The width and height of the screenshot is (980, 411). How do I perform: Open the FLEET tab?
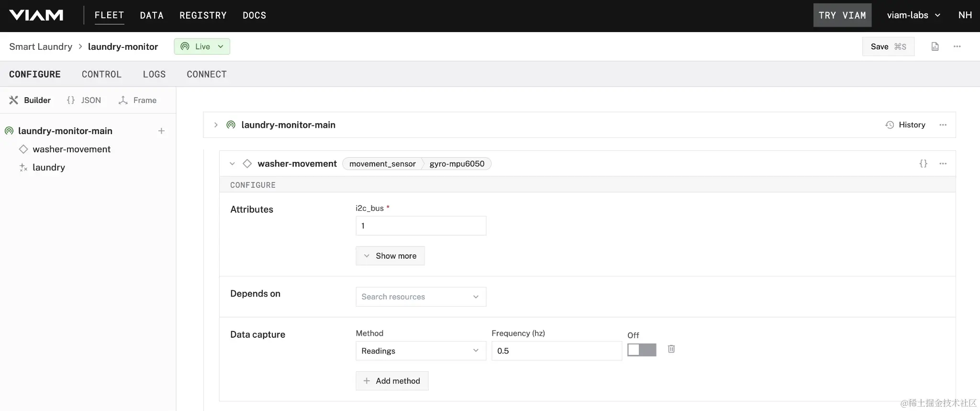pyautogui.click(x=109, y=15)
